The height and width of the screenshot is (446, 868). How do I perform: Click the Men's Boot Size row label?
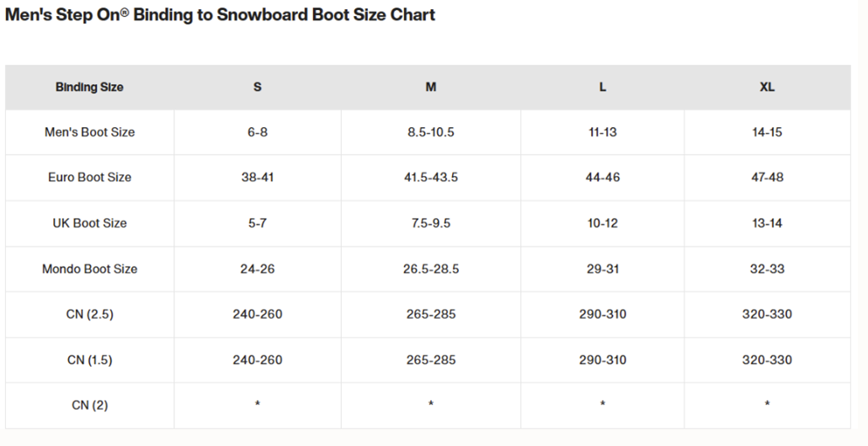[x=90, y=132]
